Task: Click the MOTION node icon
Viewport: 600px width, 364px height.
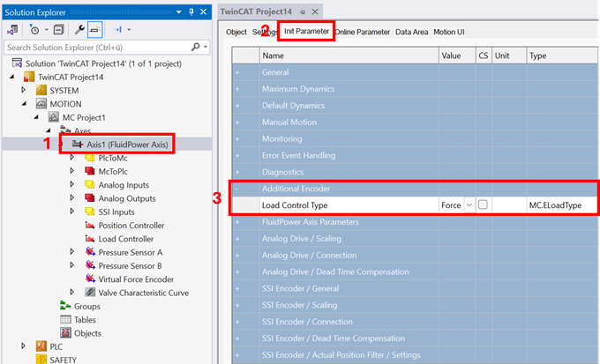Action: (x=41, y=104)
